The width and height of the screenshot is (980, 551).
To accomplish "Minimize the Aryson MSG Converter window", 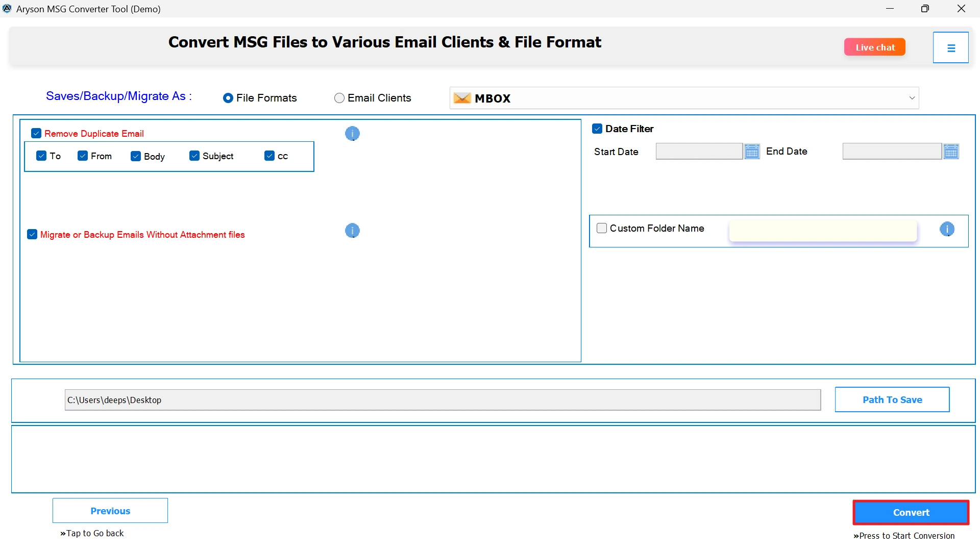I will (x=890, y=9).
